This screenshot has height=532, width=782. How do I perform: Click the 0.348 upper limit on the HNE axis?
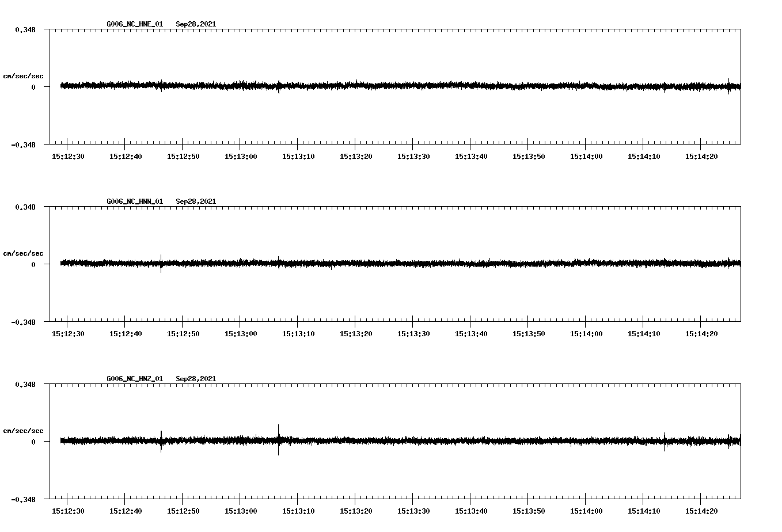(25, 29)
